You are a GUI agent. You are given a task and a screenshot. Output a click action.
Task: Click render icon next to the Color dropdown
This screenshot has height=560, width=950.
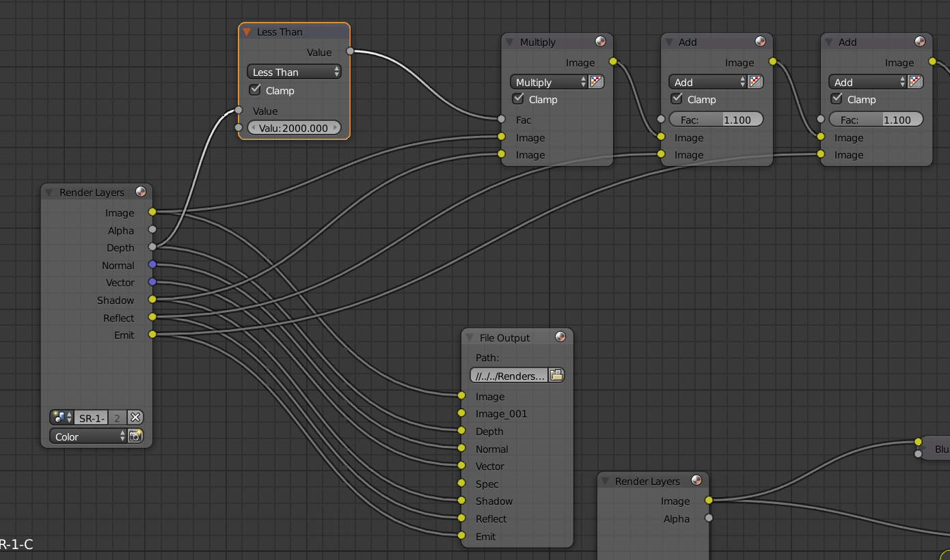pyautogui.click(x=135, y=436)
